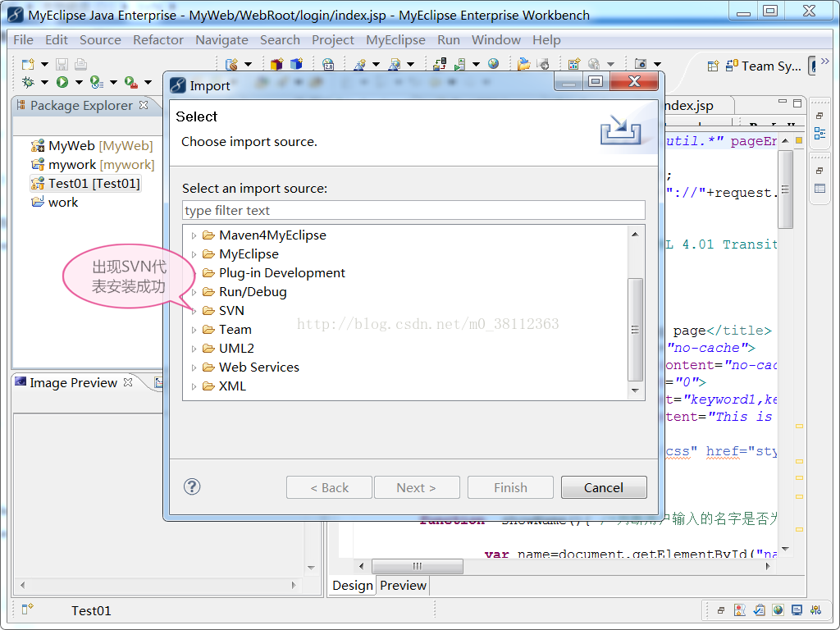Click the 2.0 web service toolbar icon

[x=328, y=64]
